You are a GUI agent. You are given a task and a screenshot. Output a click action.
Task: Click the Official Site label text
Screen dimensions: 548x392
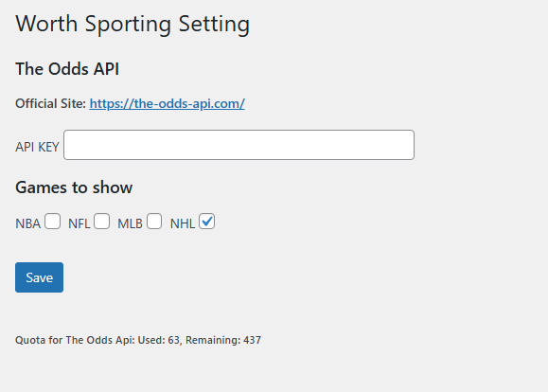pyautogui.click(x=50, y=103)
